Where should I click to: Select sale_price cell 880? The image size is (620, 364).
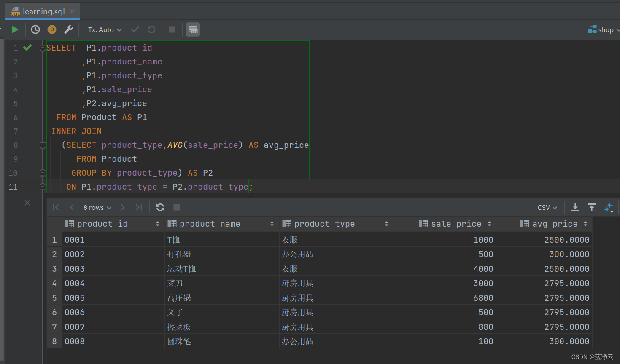445,327
